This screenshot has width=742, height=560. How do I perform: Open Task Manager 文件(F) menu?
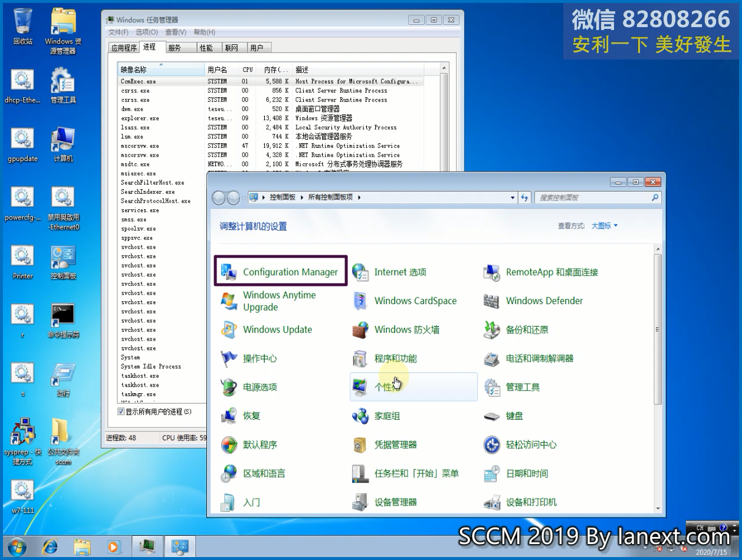(x=119, y=32)
